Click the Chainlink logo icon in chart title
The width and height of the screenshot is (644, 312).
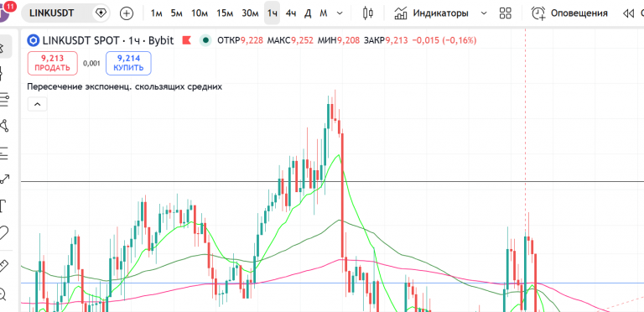coord(33,40)
